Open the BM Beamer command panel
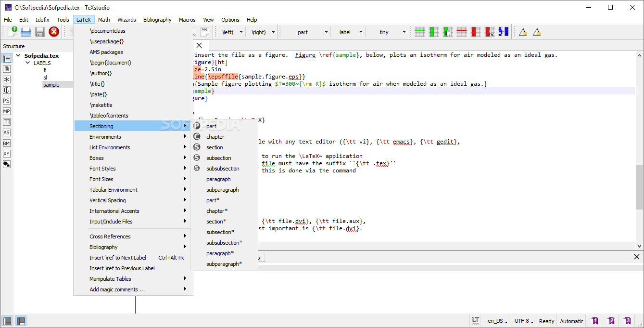This screenshot has width=644, height=328. (x=7, y=143)
